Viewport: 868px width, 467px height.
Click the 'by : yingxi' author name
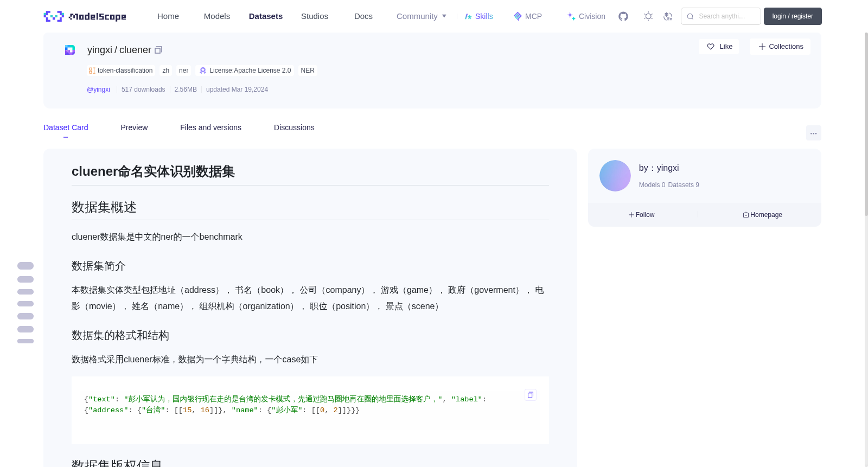[x=659, y=168]
